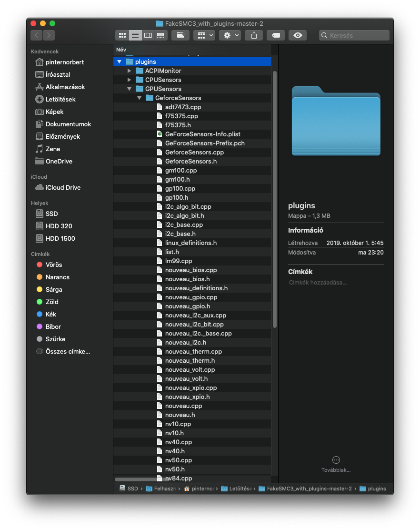Collapse the GPUSensors folder
Viewport: 420px width, 530px height.
(x=129, y=89)
